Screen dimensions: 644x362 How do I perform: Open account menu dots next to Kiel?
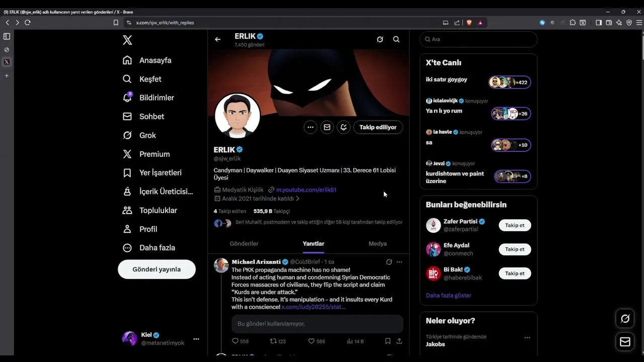tap(196, 339)
